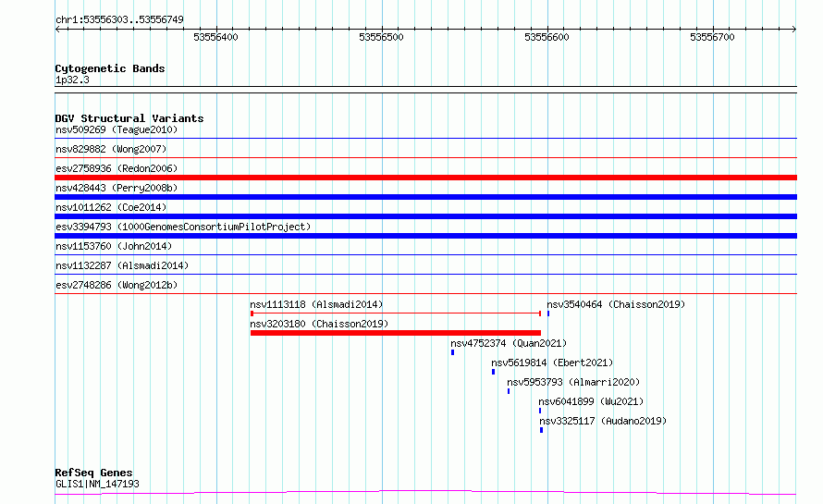Open variant nsv5619814 (Ebert2021)
823x504 pixels.
552,363
